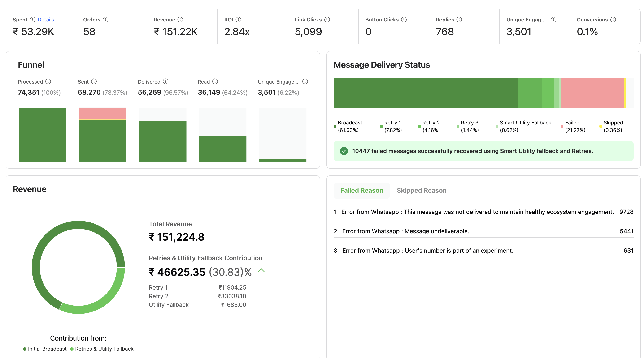644x358 pixels.
Task: Click info icon next to Processed funnel
Action: 48,82
